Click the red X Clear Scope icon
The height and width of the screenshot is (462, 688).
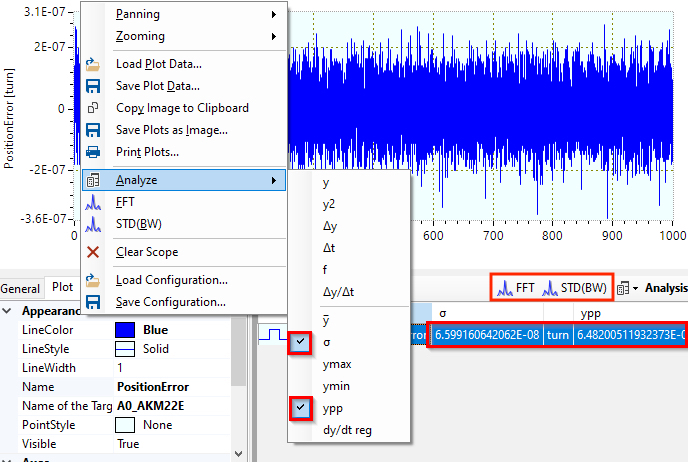[x=93, y=252]
